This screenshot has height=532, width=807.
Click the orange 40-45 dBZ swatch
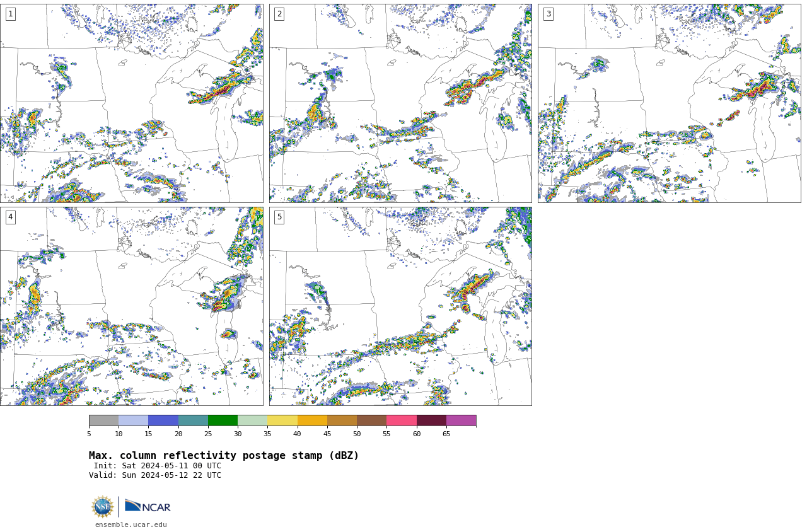[312, 420]
